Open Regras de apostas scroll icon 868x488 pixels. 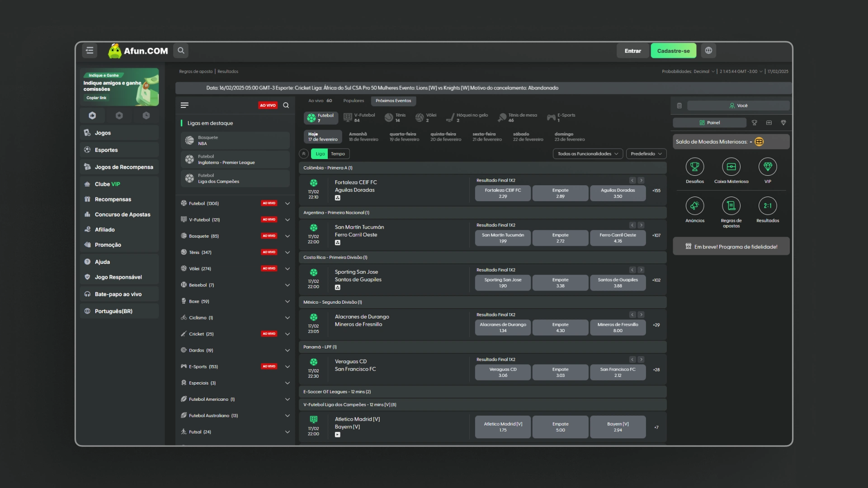(x=731, y=206)
